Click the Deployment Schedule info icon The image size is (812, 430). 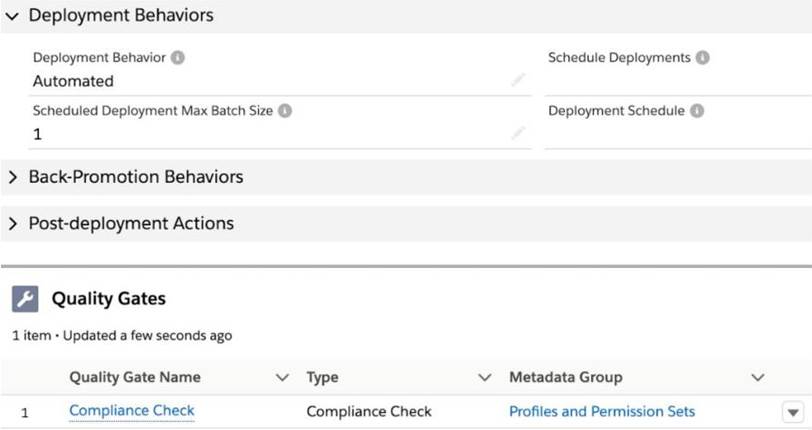coord(697,111)
